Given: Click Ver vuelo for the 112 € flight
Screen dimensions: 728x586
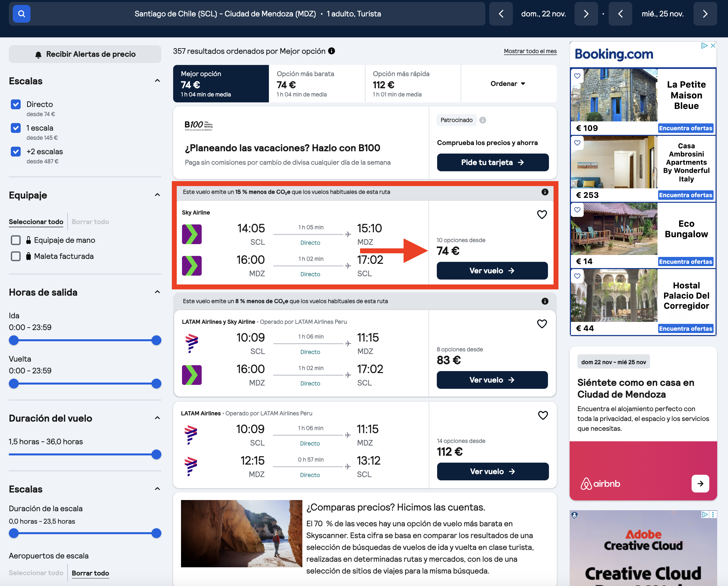Looking at the screenshot, I should click(x=492, y=471).
